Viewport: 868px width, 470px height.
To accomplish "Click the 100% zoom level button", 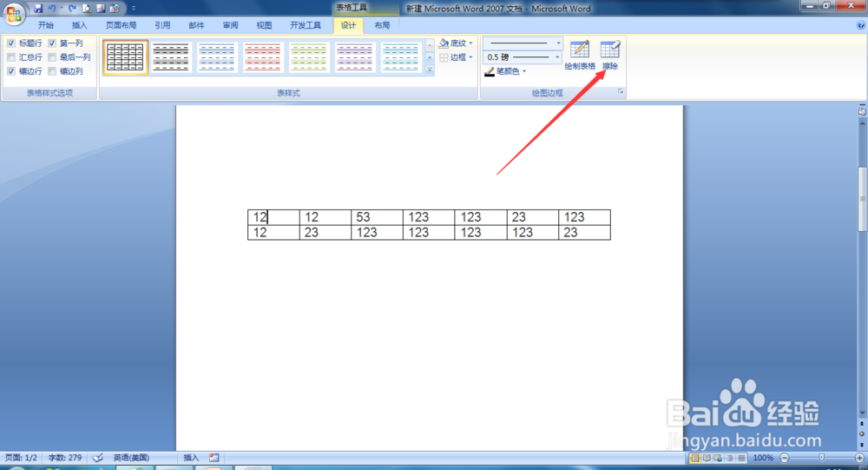I will tap(763, 458).
